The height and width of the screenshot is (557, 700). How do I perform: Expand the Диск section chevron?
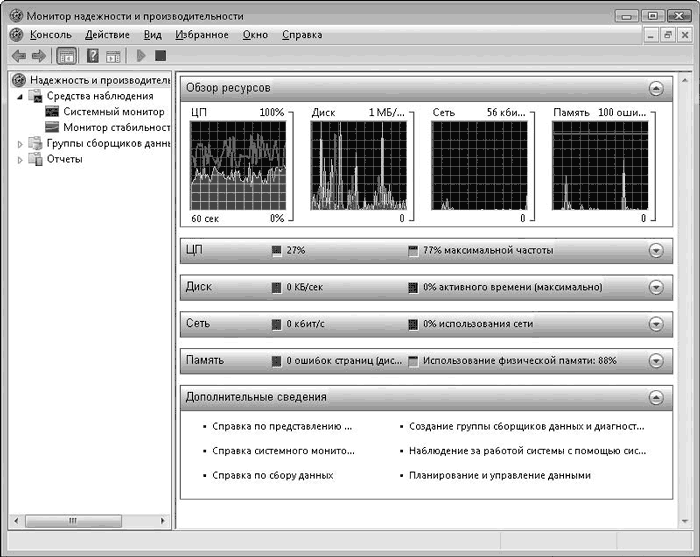[x=656, y=287]
